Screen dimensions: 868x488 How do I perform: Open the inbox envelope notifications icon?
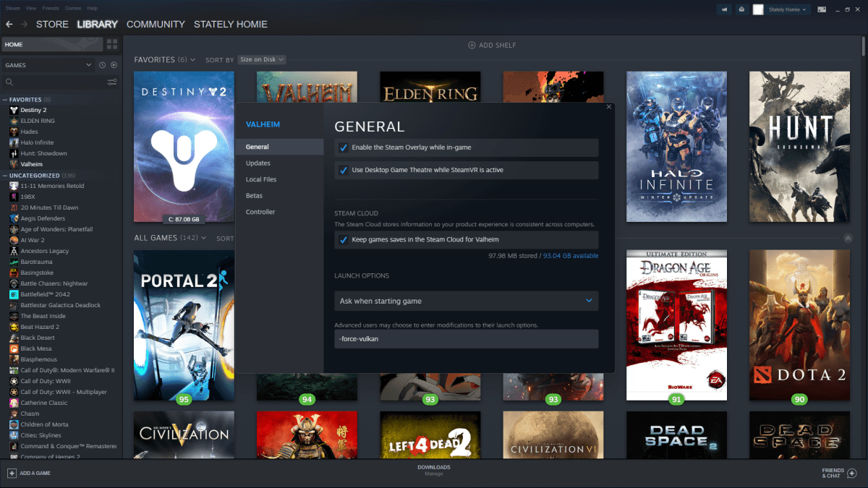(741, 9)
